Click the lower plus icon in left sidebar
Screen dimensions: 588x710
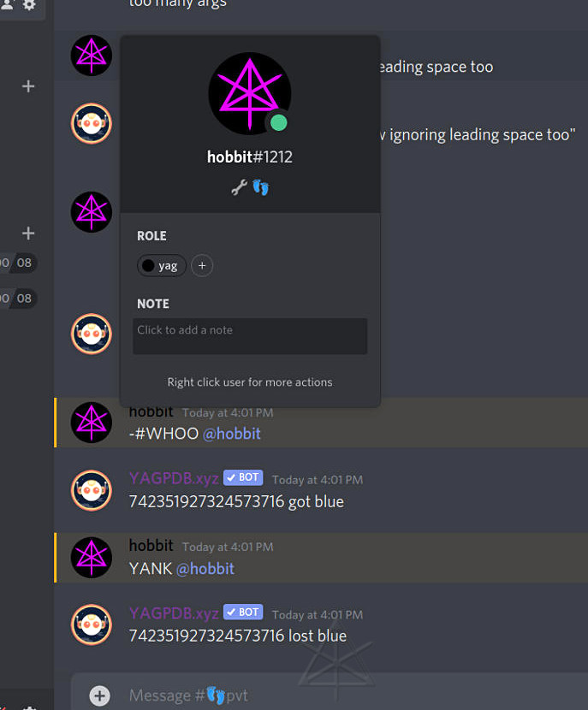point(28,234)
